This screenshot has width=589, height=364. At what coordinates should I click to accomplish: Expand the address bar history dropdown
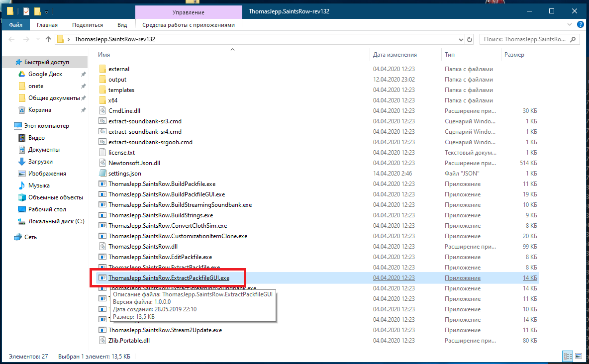tap(461, 39)
